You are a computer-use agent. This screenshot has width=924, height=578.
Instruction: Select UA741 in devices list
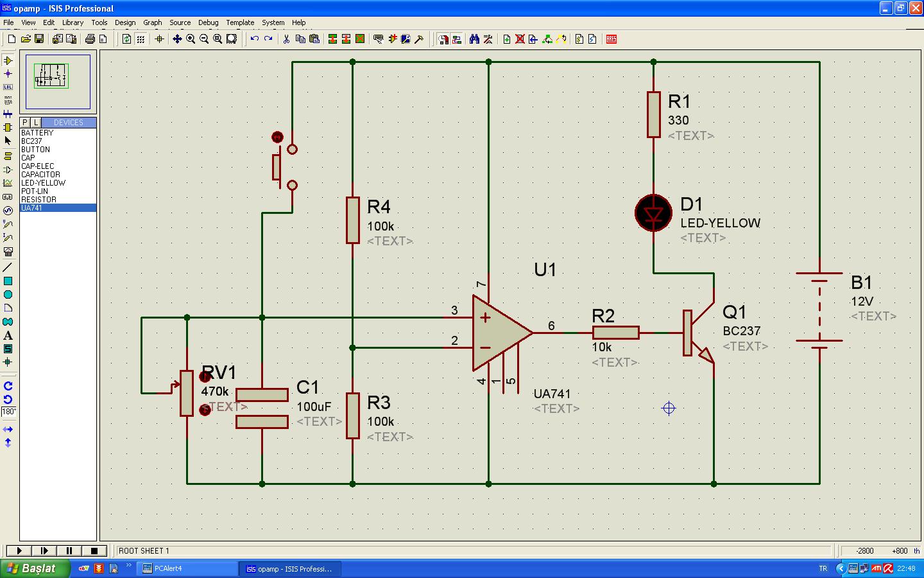(58, 208)
